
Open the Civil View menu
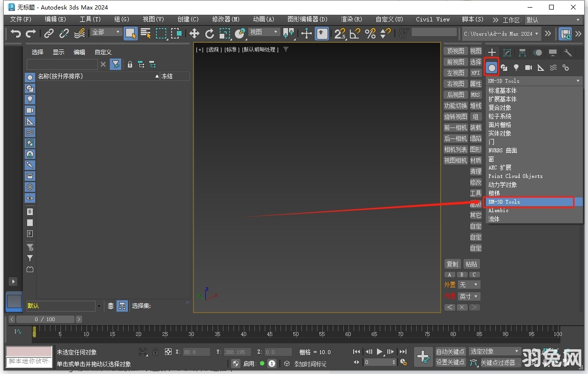click(432, 20)
